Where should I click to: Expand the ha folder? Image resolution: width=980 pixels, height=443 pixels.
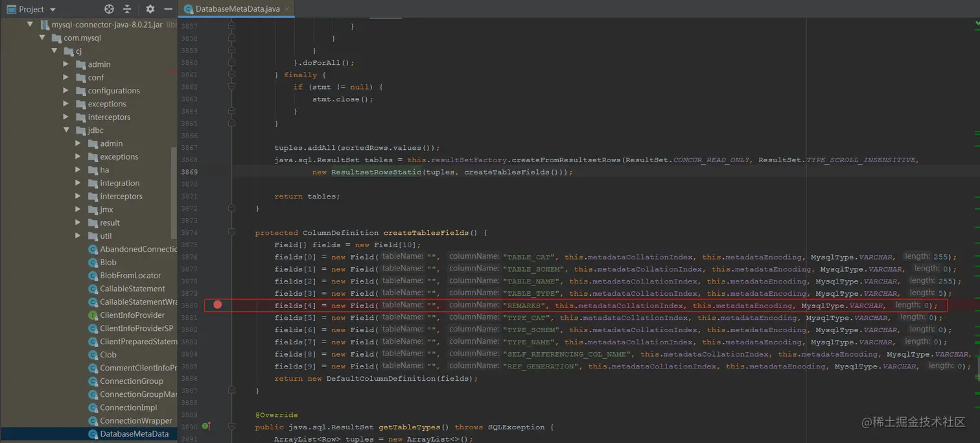point(78,170)
